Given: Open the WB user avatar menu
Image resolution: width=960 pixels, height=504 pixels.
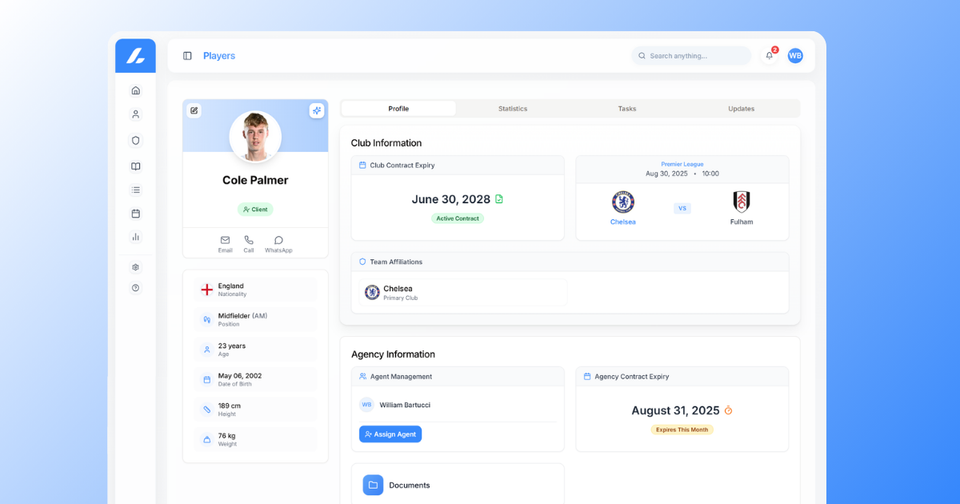Looking at the screenshot, I should (795, 56).
